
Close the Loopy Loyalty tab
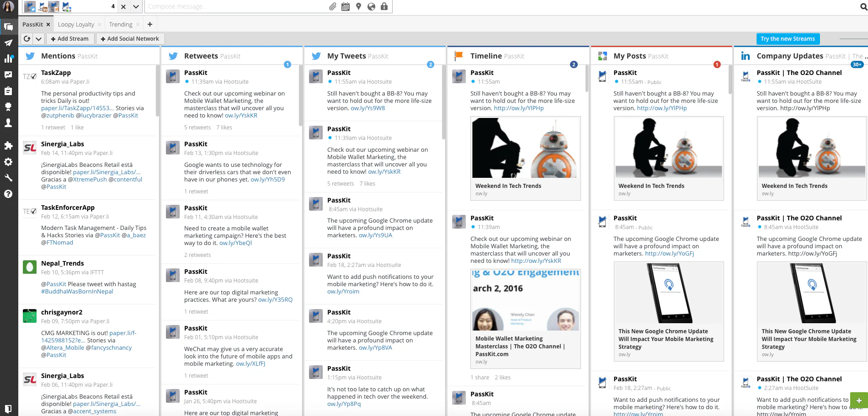tap(99, 25)
